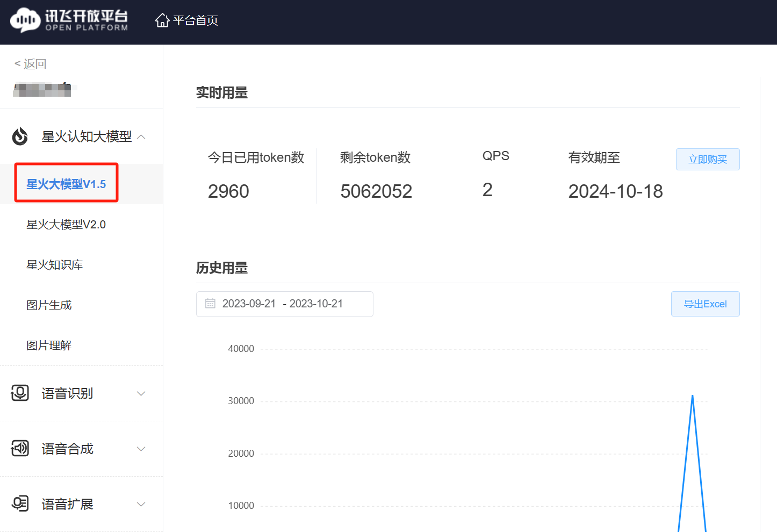The width and height of the screenshot is (777, 532).
Task: Click the 导出Excel button
Action: [705, 304]
